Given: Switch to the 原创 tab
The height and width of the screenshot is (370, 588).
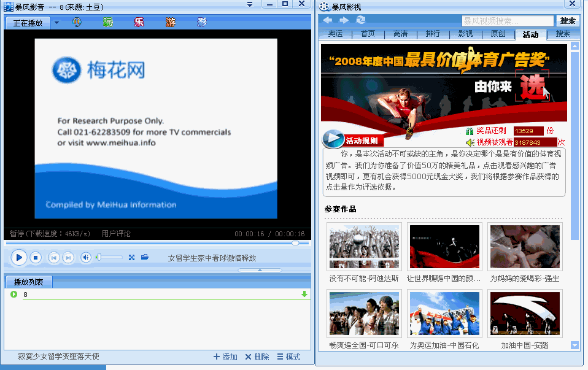Looking at the screenshot, I should [x=498, y=34].
